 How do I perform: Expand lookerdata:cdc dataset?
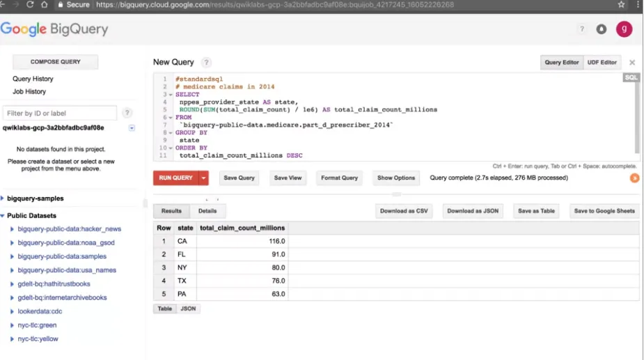click(12, 311)
